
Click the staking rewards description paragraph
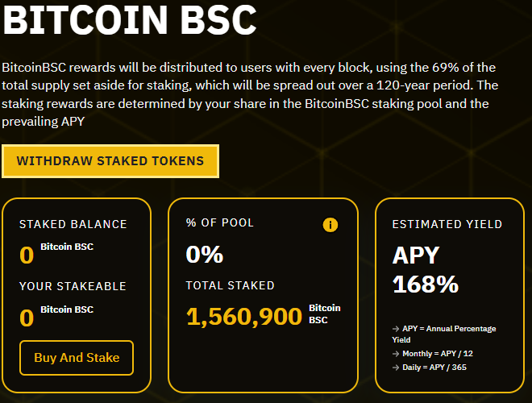pos(250,94)
